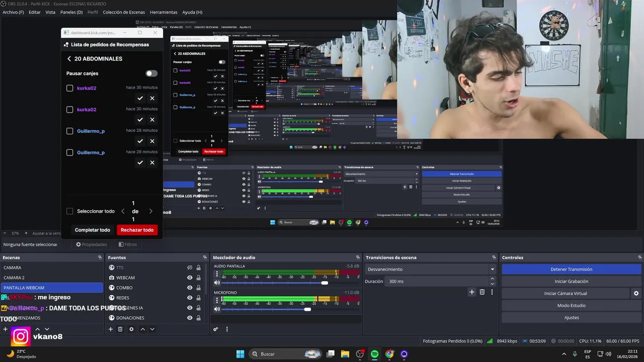The image size is (644, 362).
Task: Click Iniciar Grabación button
Action: point(571,281)
